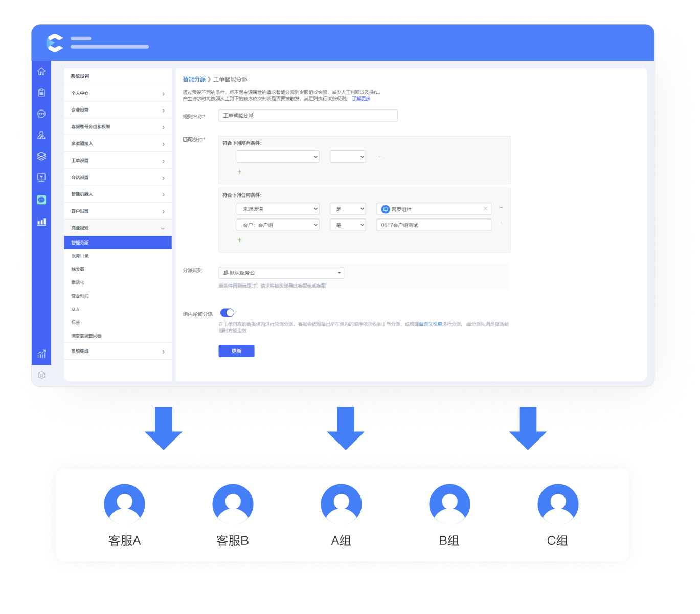
Task: Click green plus under 符合下列任何条件
Action: (239, 240)
